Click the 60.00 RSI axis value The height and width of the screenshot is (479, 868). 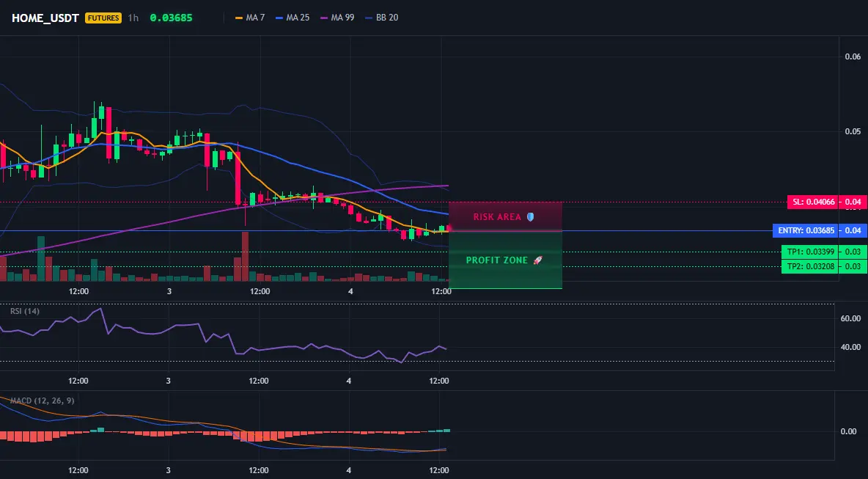(x=850, y=318)
